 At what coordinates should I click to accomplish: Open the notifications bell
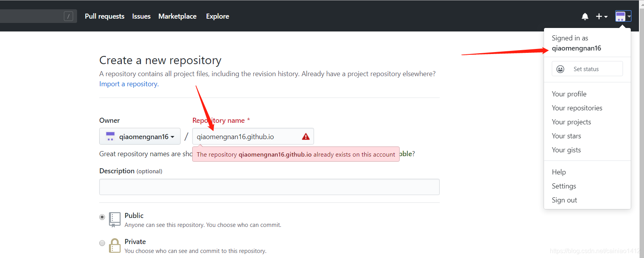(585, 16)
